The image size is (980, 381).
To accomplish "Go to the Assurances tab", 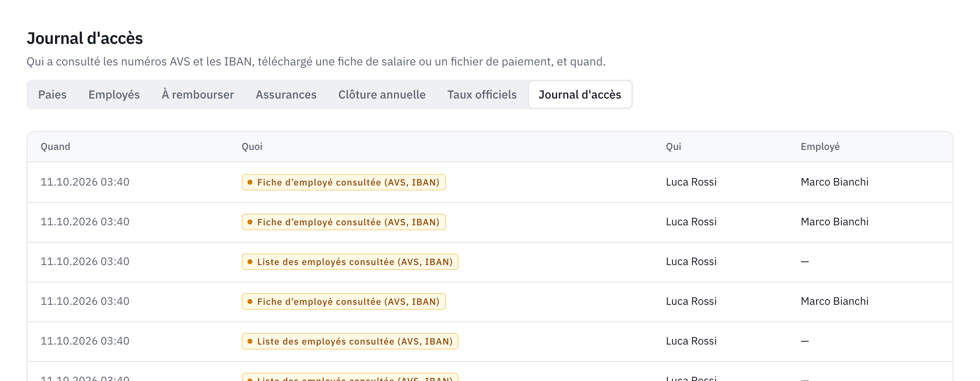I will (x=286, y=94).
